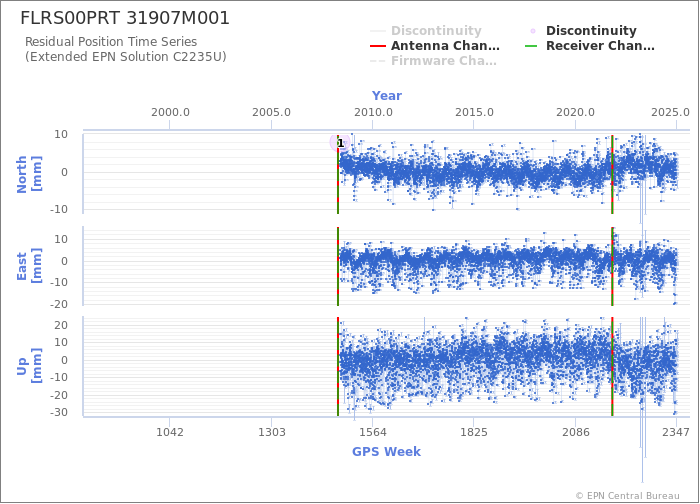Click the Residual Position Time Series subtitle
The height and width of the screenshot is (504, 700).
point(111,42)
